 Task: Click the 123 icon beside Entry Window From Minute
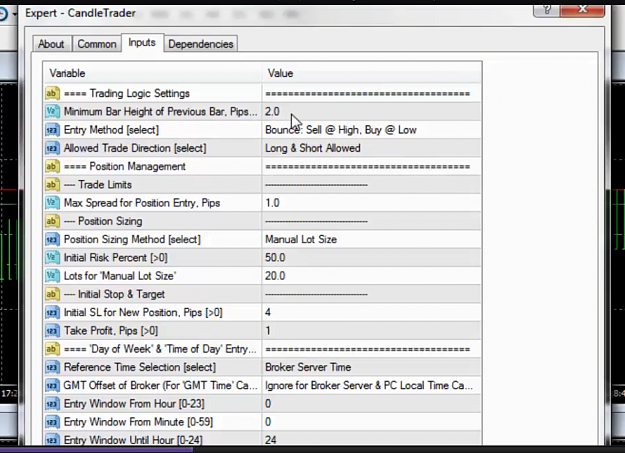point(52,422)
